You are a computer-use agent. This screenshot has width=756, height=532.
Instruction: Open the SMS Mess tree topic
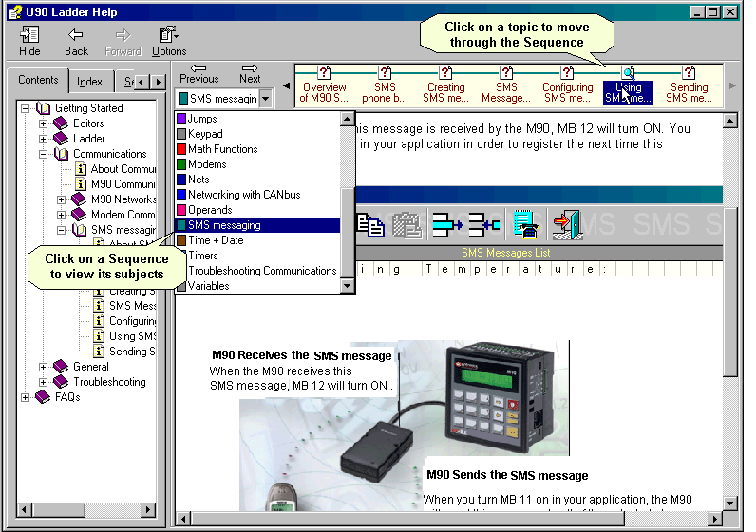point(132,306)
